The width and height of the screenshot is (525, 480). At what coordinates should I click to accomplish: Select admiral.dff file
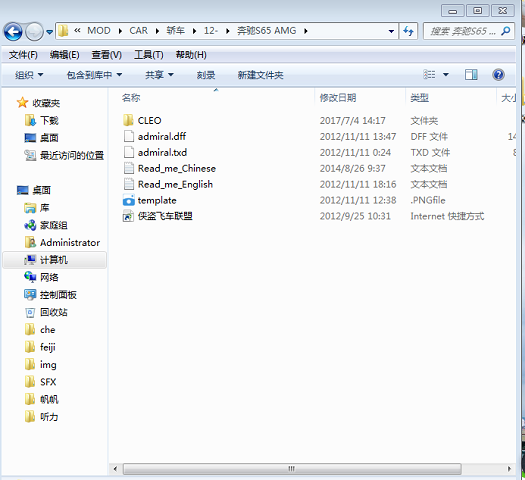[162, 136]
